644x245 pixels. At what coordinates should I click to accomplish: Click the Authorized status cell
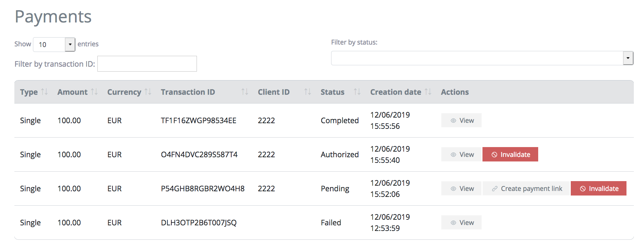340,154
